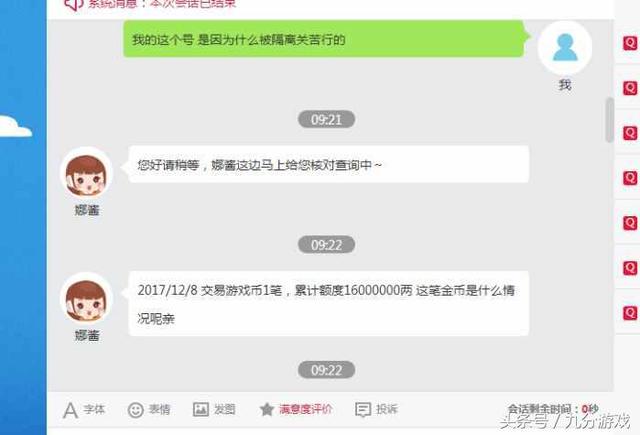The width and height of the screenshot is (640, 435).
Task: Select the third red Q icon in right sidebar
Action: pyautogui.click(x=630, y=133)
